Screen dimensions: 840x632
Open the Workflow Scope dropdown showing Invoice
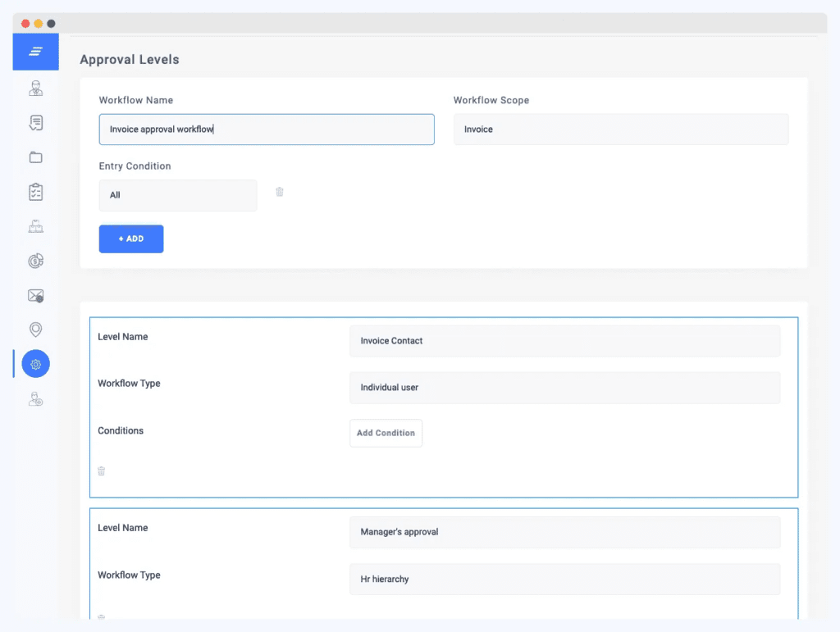tap(621, 129)
